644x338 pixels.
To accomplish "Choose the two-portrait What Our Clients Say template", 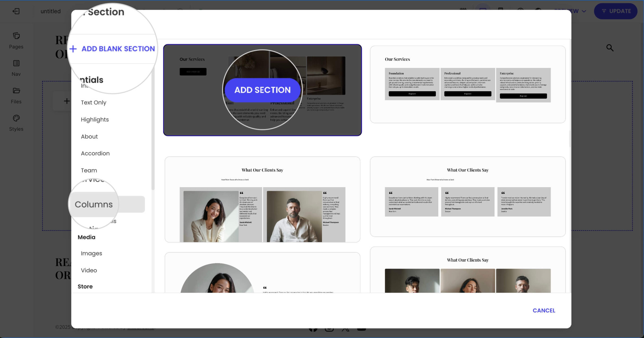I will (x=263, y=199).
